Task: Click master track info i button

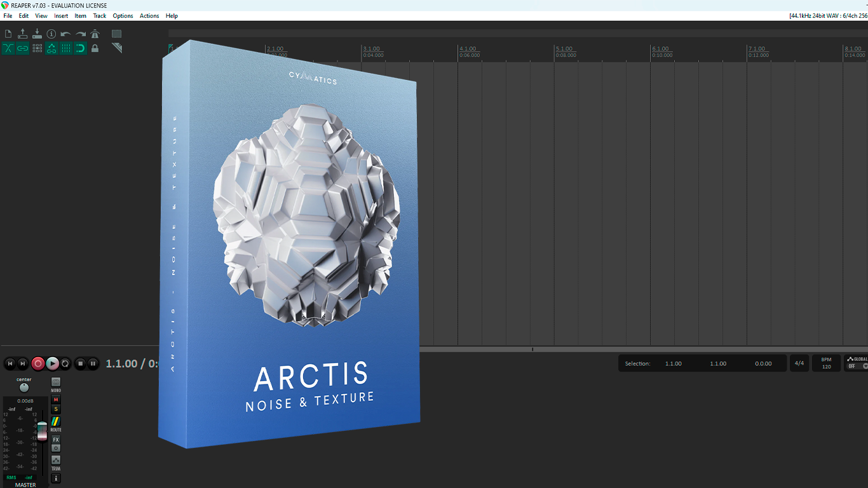Action: pyautogui.click(x=56, y=478)
